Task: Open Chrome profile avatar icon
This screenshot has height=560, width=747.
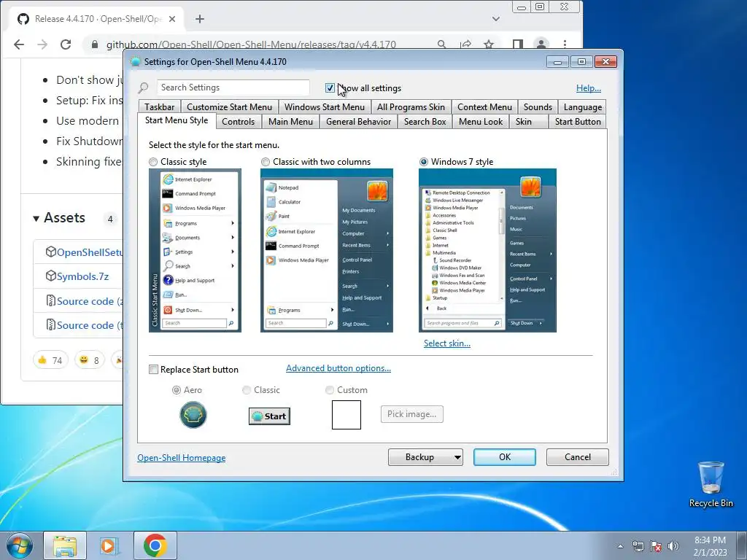Action: click(541, 44)
